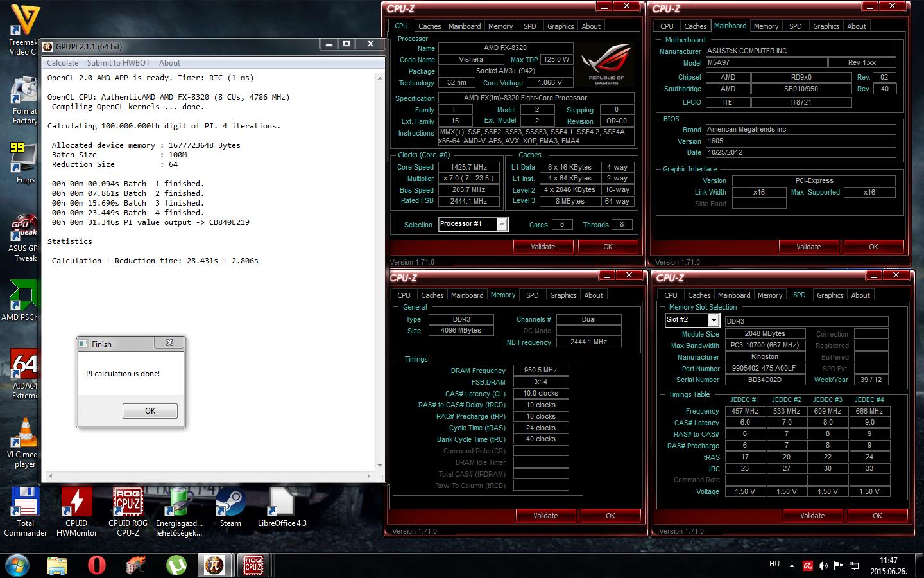Select Memory tab in the SPD window
The image size is (924, 578).
pos(770,295)
